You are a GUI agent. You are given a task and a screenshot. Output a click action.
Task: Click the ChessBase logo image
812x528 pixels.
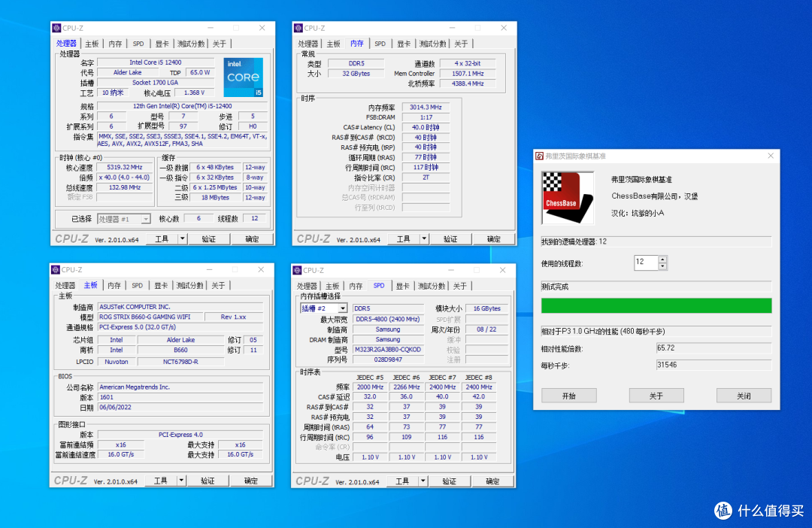point(568,198)
